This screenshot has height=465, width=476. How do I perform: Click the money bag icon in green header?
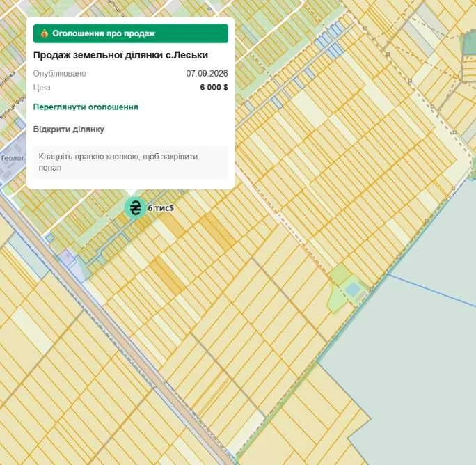(45, 33)
